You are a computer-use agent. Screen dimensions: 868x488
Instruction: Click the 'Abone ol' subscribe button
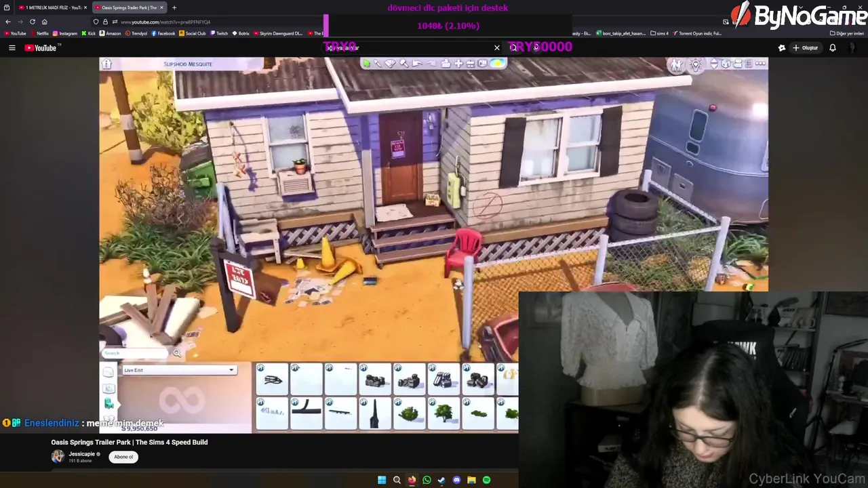[123, 457]
